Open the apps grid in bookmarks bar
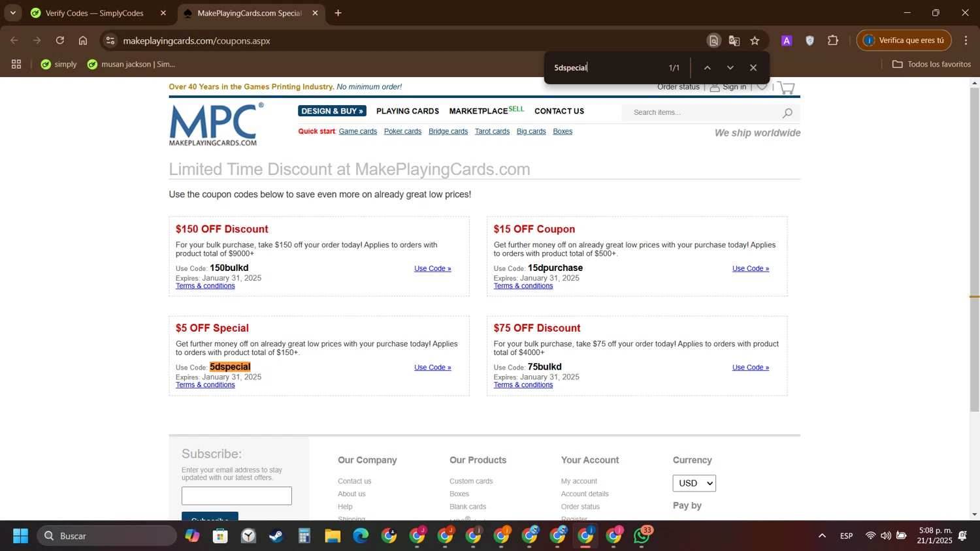This screenshot has width=980, height=551. pyautogui.click(x=16, y=64)
